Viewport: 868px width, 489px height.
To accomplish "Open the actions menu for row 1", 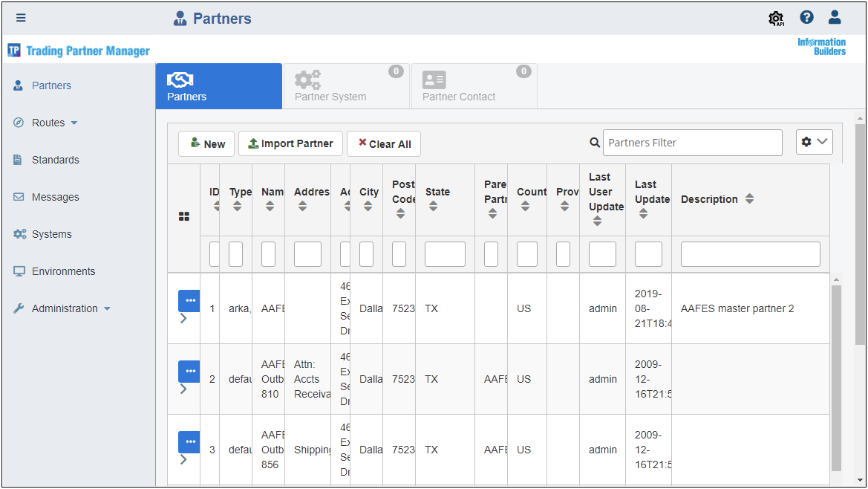I will (189, 301).
